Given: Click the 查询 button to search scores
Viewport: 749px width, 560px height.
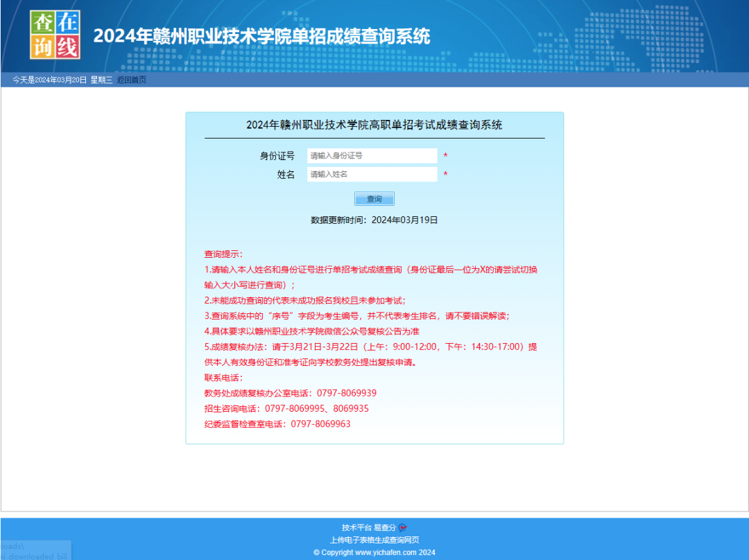Looking at the screenshot, I should click(374, 199).
